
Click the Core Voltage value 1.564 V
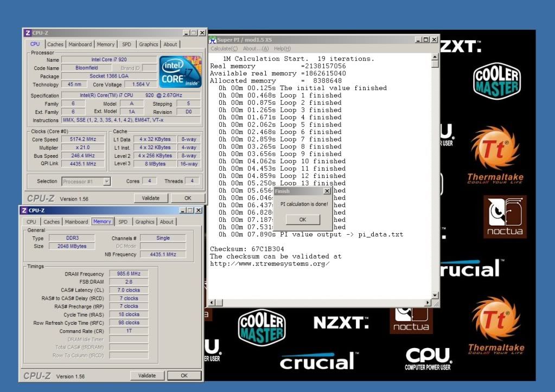(141, 85)
